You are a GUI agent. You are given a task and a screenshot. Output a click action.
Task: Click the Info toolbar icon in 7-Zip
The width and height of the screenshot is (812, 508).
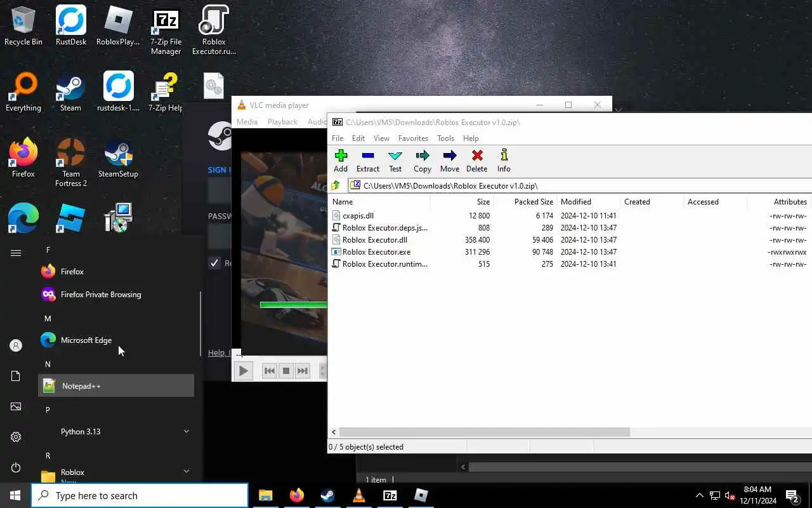tap(504, 161)
